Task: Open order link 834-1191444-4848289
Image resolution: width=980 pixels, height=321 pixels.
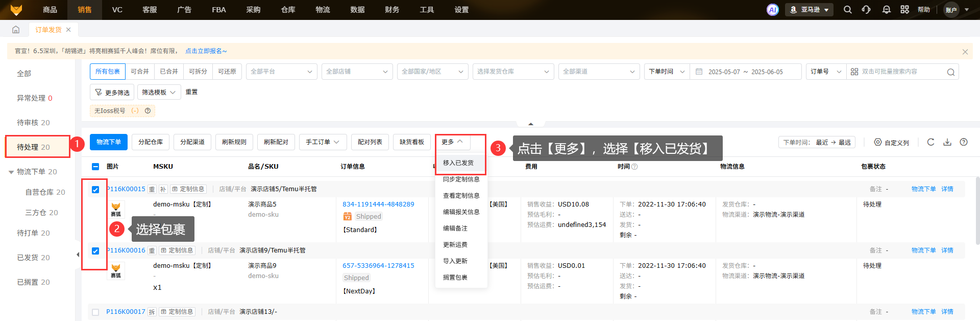Action: tap(378, 204)
